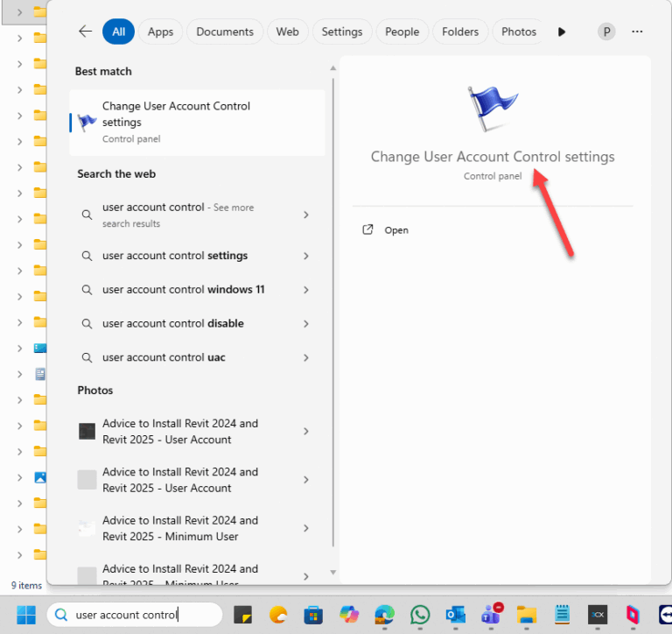Open the P user profile avatar
The height and width of the screenshot is (634, 672).
click(x=606, y=32)
